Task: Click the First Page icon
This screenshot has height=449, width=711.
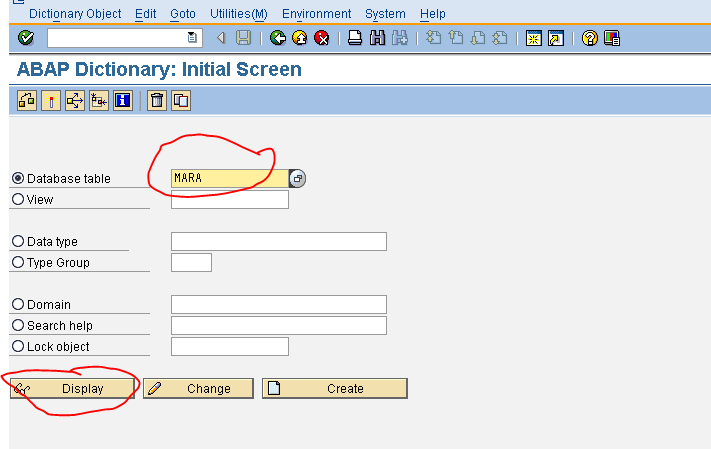Action: point(433,38)
